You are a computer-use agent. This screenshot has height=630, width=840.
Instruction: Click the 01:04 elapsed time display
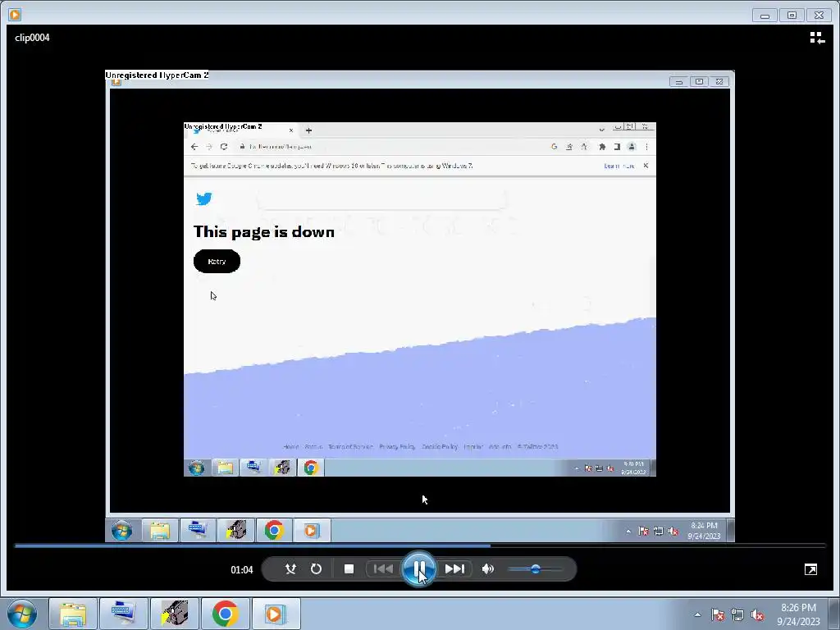[242, 570]
